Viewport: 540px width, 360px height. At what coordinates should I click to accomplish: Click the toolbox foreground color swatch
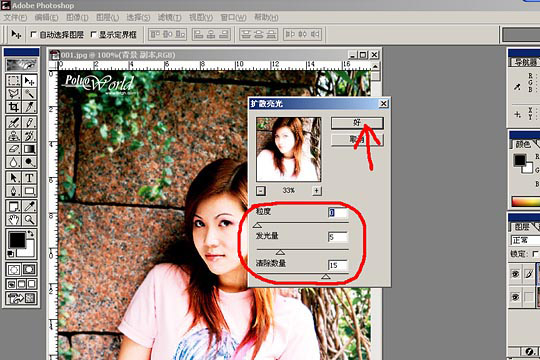pos(17,240)
